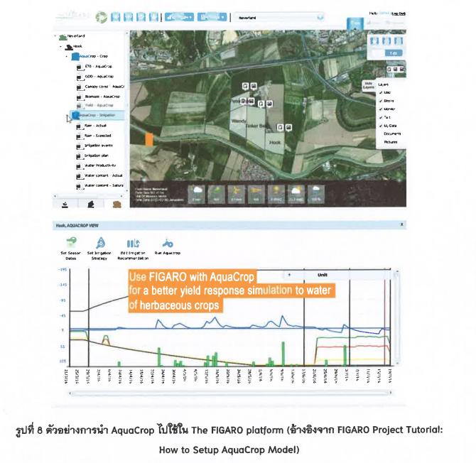
Task: Click the green circular refresh icon in toolbar
Action: [101, 17]
